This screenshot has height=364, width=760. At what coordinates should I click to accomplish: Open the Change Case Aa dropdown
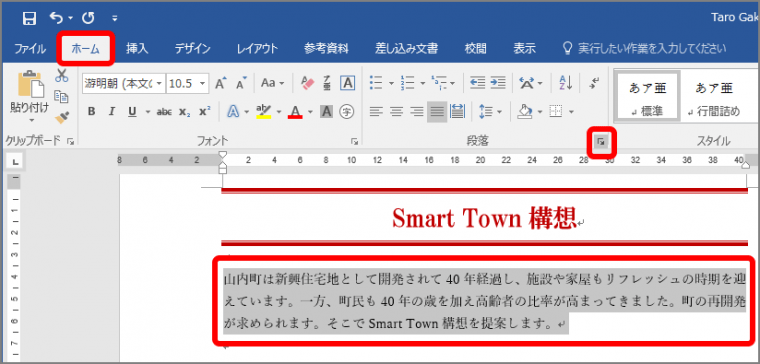272,83
